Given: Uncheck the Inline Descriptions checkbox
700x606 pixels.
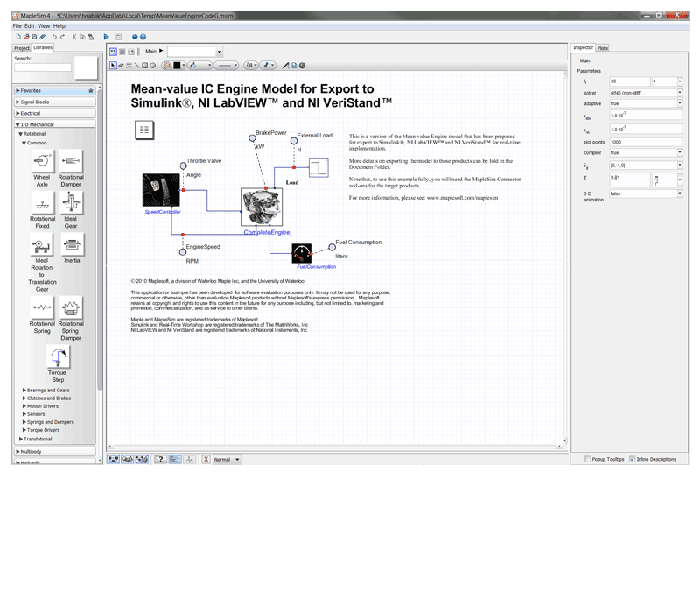Looking at the screenshot, I should point(633,459).
